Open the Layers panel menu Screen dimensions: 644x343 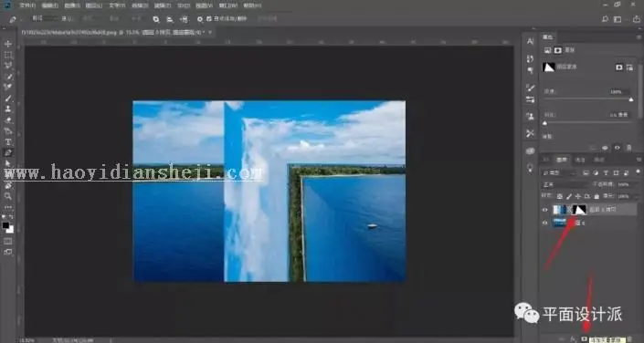639,160
